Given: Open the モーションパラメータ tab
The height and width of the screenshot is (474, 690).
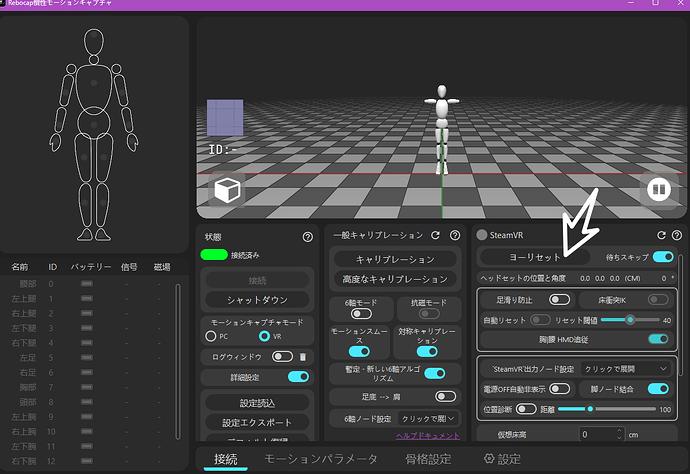Looking at the screenshot, I should pos(321,459).
